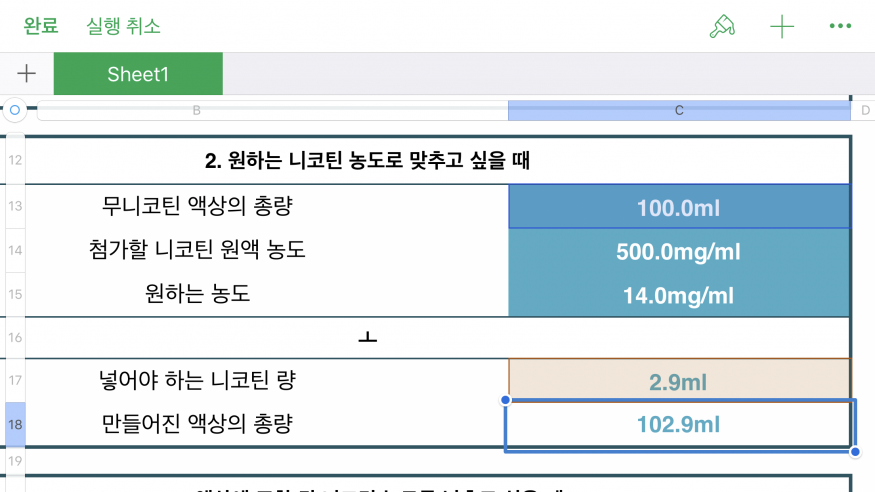Image resolution: width=875 pixels, height=492 pixels.
Task: Select whole table via corner circle handle
Action: (x=14, y=109)
